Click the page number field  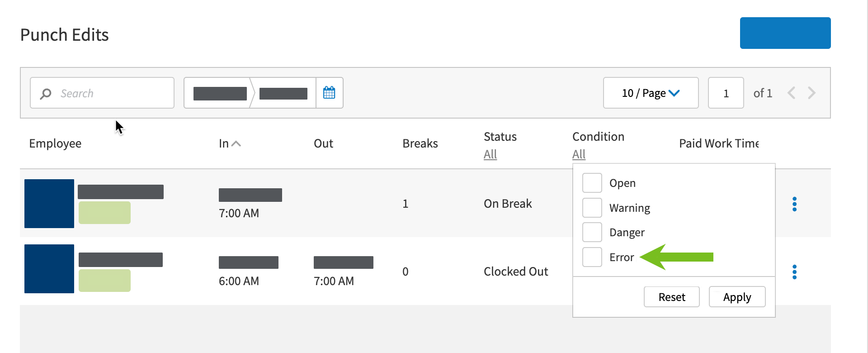click(726, 93)
